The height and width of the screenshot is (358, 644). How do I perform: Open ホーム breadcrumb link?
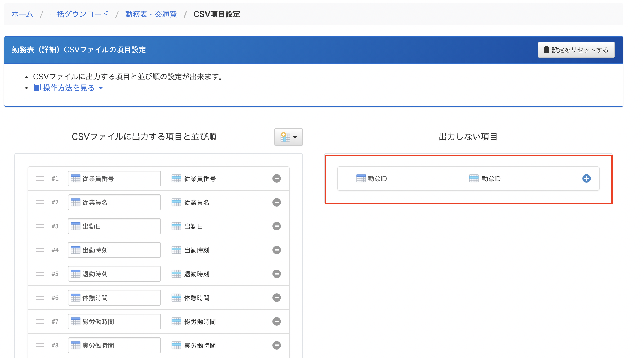click(x=22, y=14)
